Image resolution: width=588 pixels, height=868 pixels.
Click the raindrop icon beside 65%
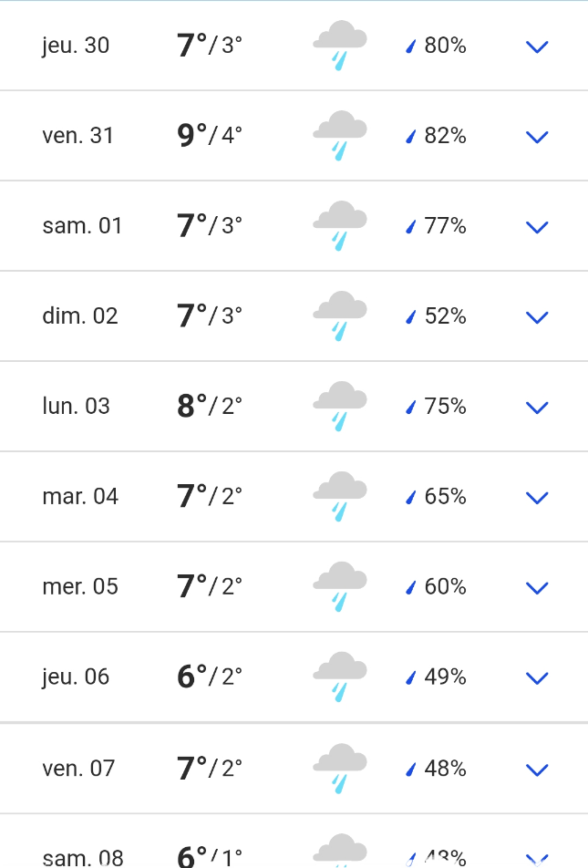(410, 497)
